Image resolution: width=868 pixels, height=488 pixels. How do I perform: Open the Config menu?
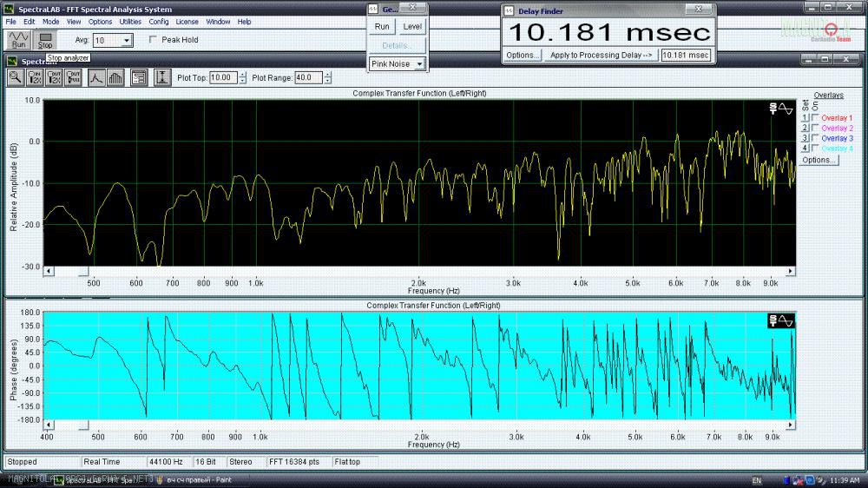pos(159,22)
